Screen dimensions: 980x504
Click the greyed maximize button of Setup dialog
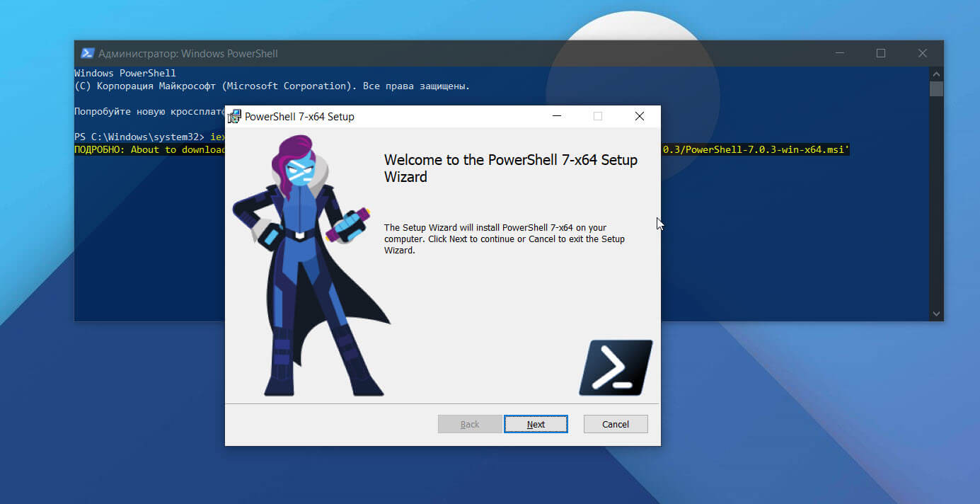click(x=598, y=116)
